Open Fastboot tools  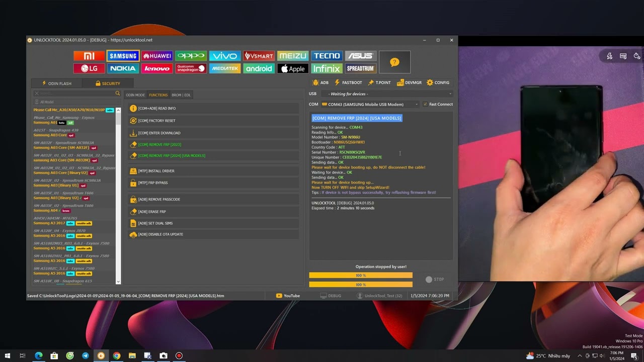[x=348, y=82]
